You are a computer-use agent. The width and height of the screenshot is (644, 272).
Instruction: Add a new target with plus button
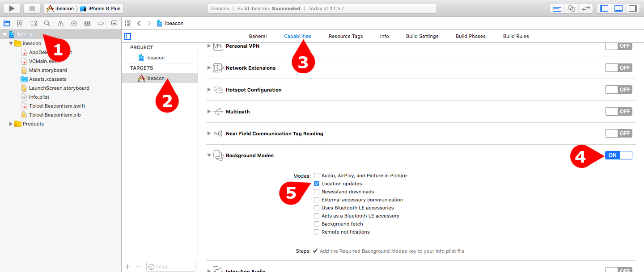127,267
